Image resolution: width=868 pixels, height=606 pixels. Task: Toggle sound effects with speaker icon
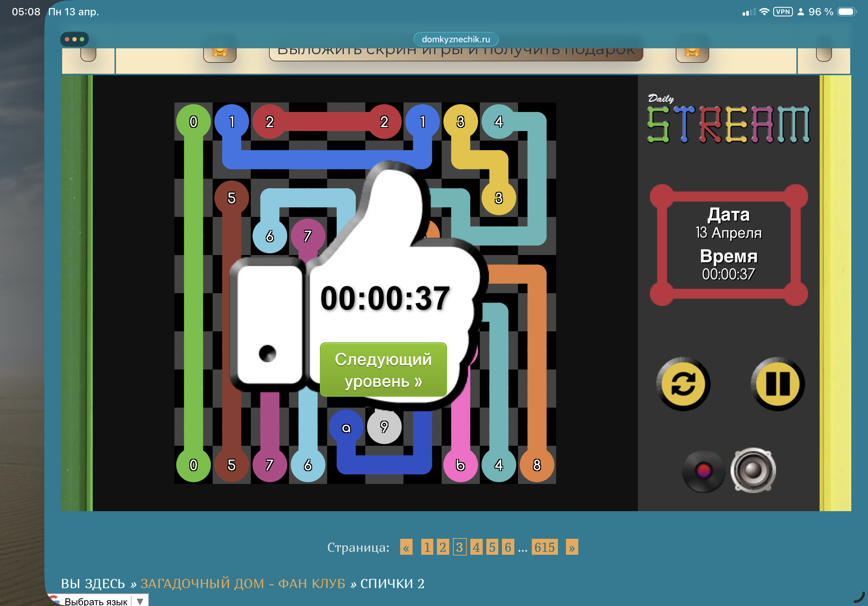753,470
